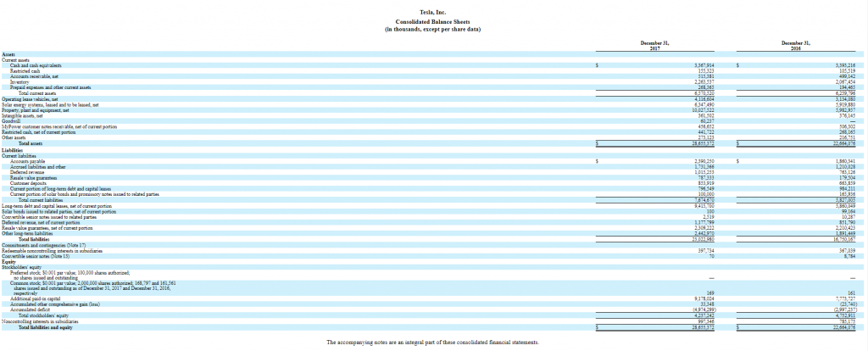Click the bold 'Equity' section heading

pos(8,261)
